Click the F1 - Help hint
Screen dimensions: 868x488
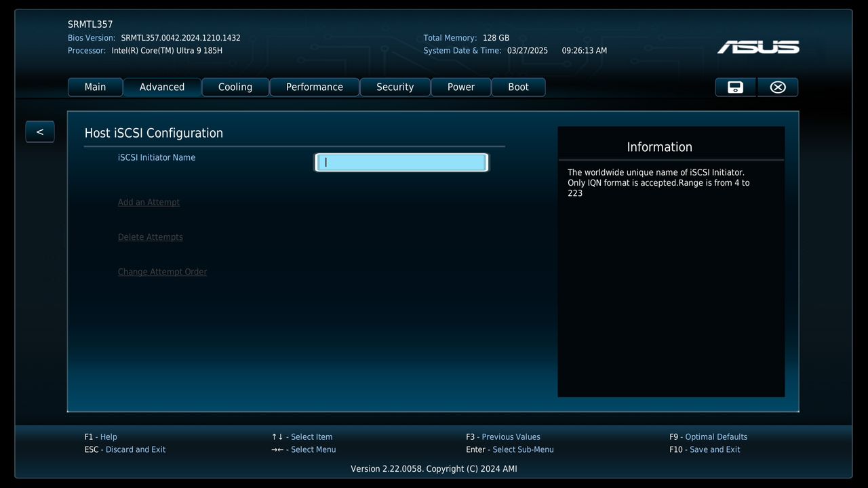pos(101,437)
